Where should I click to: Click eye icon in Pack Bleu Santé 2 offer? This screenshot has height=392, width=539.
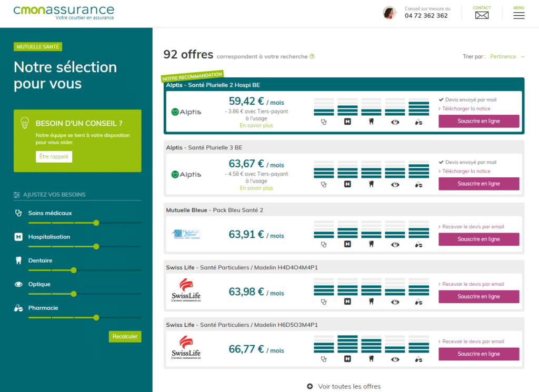[x=395, y=245]
